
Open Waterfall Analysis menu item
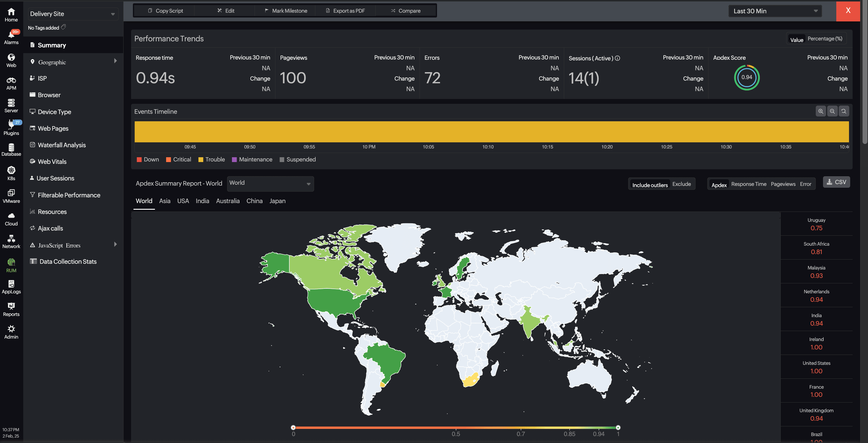coord(62,145)
